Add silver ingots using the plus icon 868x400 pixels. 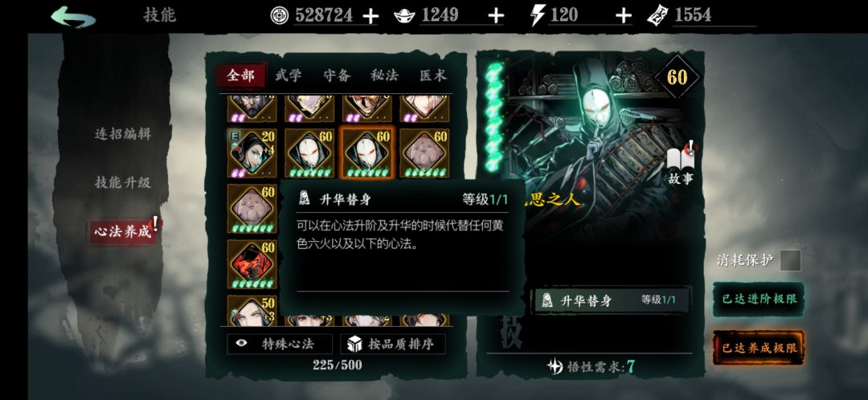click(x=496, y=17)
